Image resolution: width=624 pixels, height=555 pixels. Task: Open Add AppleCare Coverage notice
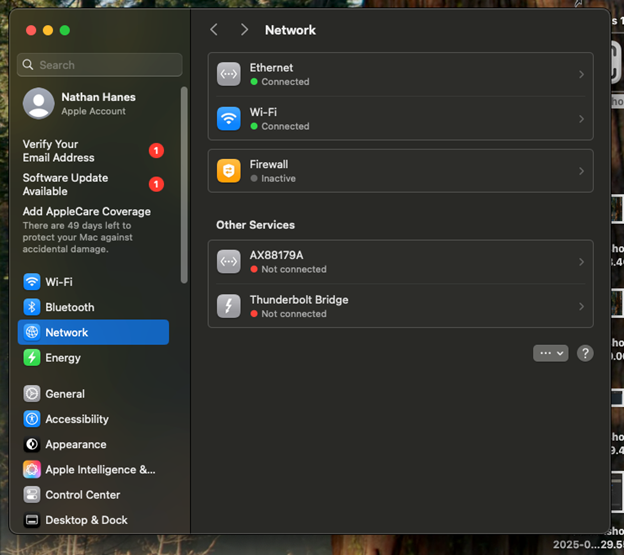[87, 230]
